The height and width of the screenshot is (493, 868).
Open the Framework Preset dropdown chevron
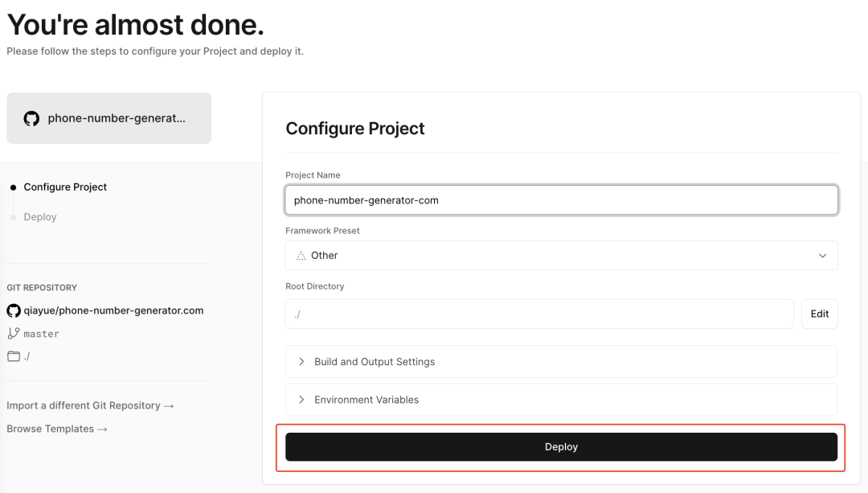822,256
